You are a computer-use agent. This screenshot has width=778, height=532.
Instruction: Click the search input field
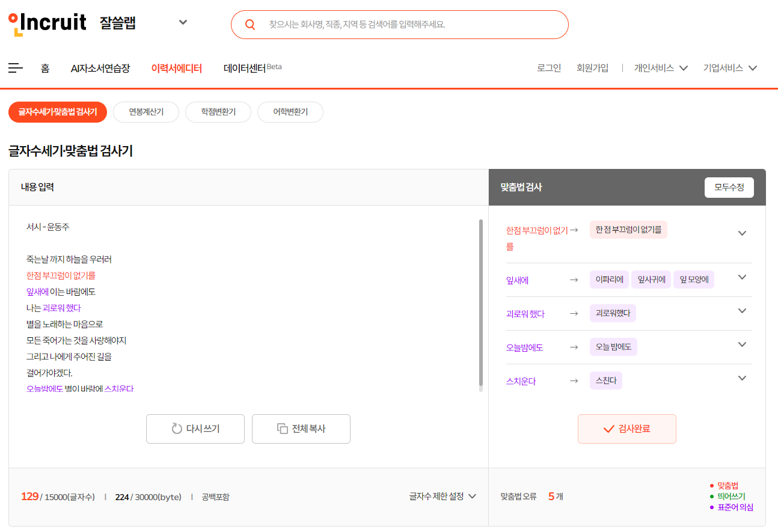point(397,24)
